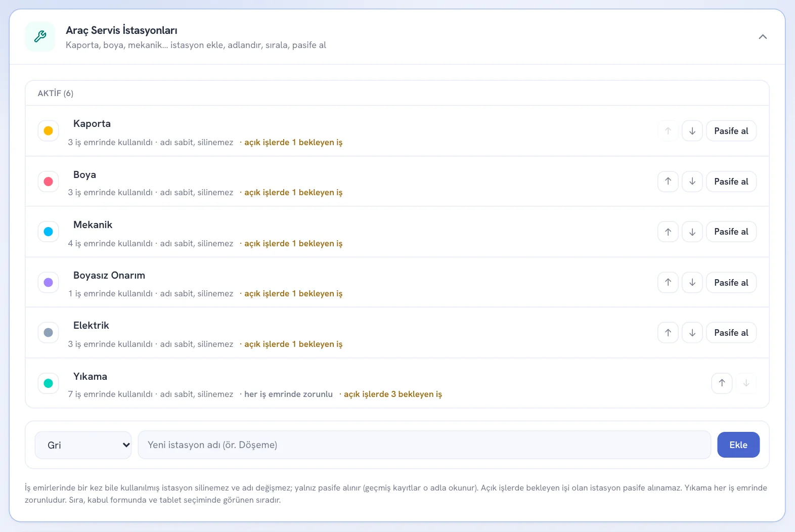The height and width of the screenshot is (532, 795).
Task: Click the teal Yıkama color swatch
Action: [49, 383]
